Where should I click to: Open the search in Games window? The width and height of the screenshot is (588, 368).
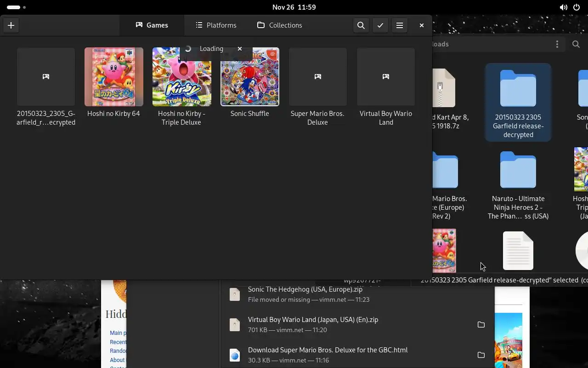tap(361, 25)
